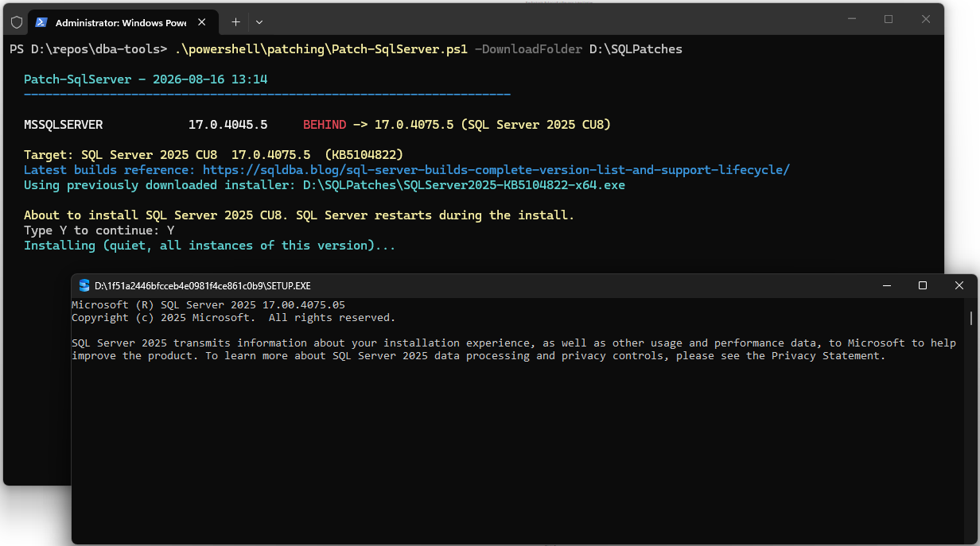Viewport: 980px width, 546px height.
Task: Click the red BEHIND status text
Action: point(325,125)
